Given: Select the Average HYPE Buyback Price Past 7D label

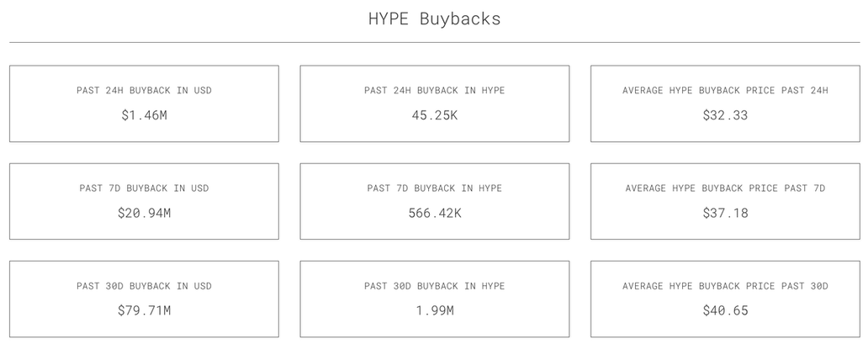Looking at the screenshot, I should pos(725,188).
